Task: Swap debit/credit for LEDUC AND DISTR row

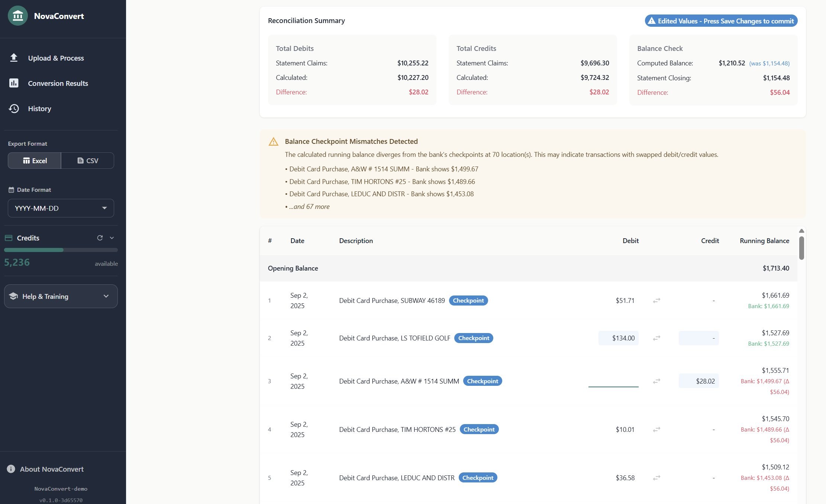Action: click(x=656, y=478)
